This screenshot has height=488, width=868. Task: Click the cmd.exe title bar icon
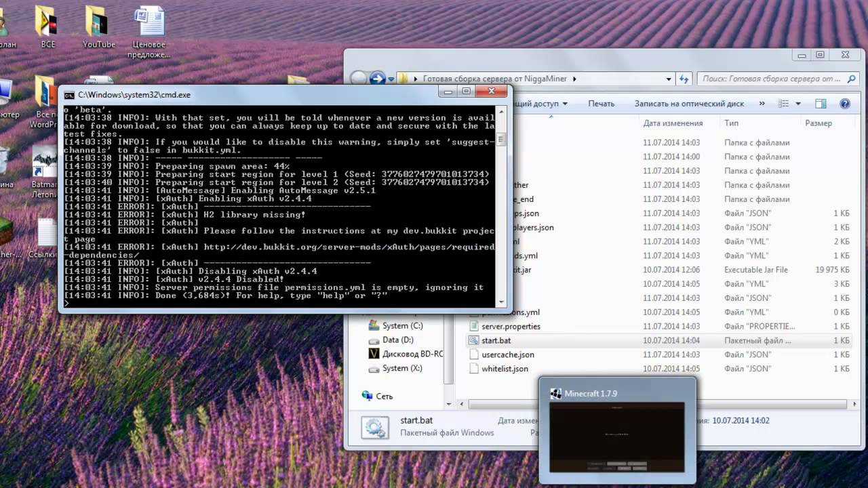pos(69,95)
